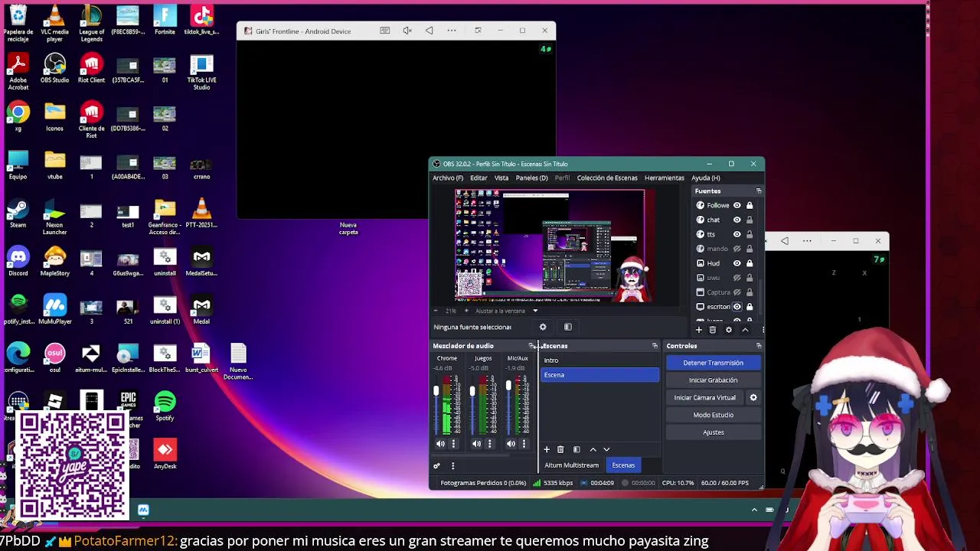Hide the tts source
Viewport: 980px width, 551px height.
(737, 234)
